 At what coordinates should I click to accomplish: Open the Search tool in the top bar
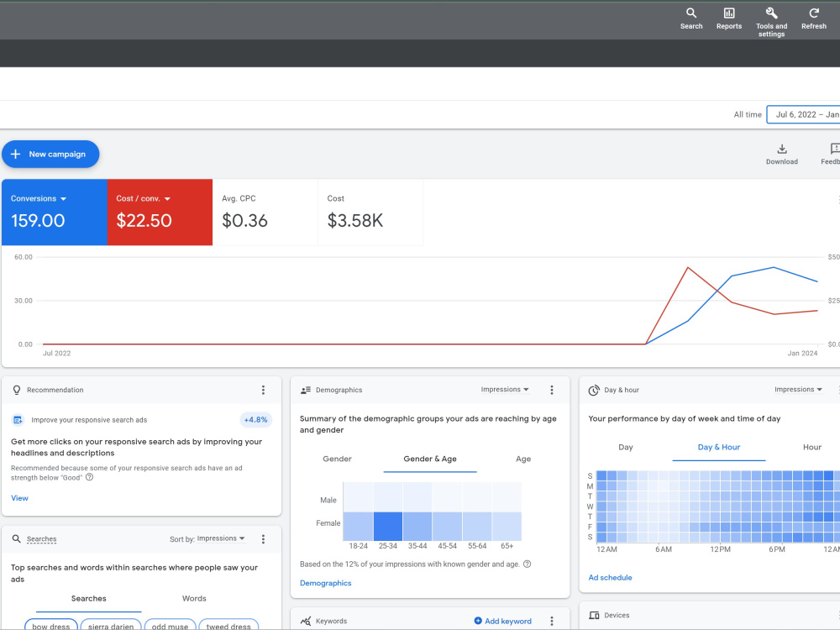tap(691, 18)
